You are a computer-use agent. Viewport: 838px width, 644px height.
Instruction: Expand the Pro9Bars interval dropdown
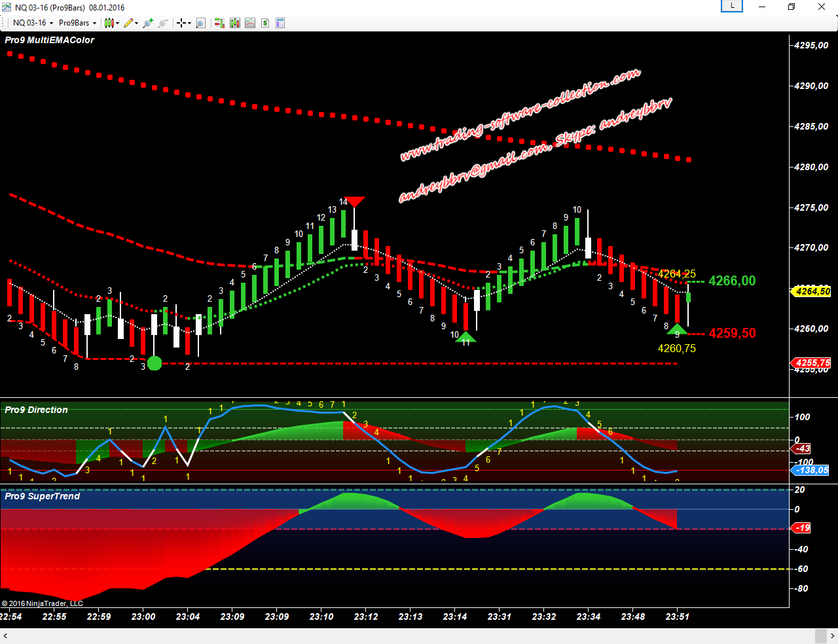[77, 23]
